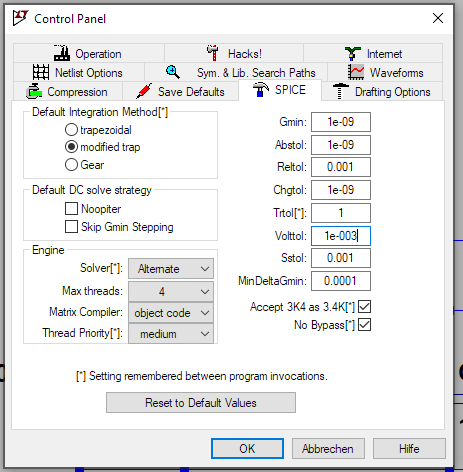
Task: Click the SPICE hammer icon
Action: [x=261, y=89]
